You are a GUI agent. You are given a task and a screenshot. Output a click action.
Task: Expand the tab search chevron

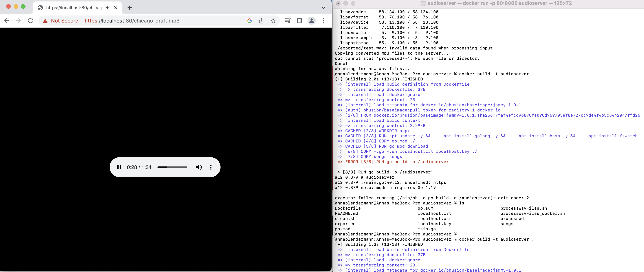(323, 8)
